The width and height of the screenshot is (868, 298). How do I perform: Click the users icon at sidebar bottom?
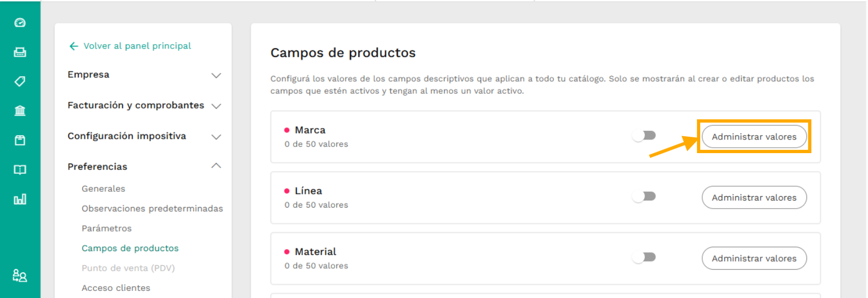click(x=20, y=276)
